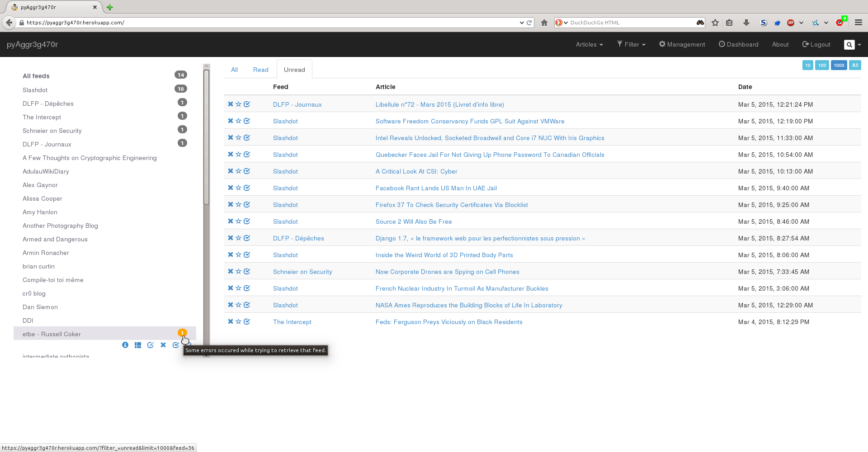This screenshot has width=868, height=452.
Task: Mark Source 2 Will Also Be Free read
Action: (x=247, y=221)
